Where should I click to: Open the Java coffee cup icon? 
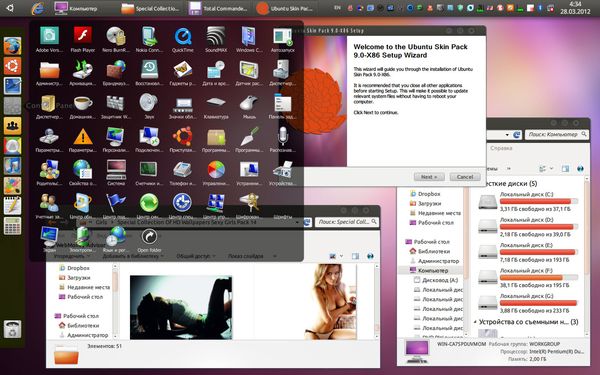83,106
